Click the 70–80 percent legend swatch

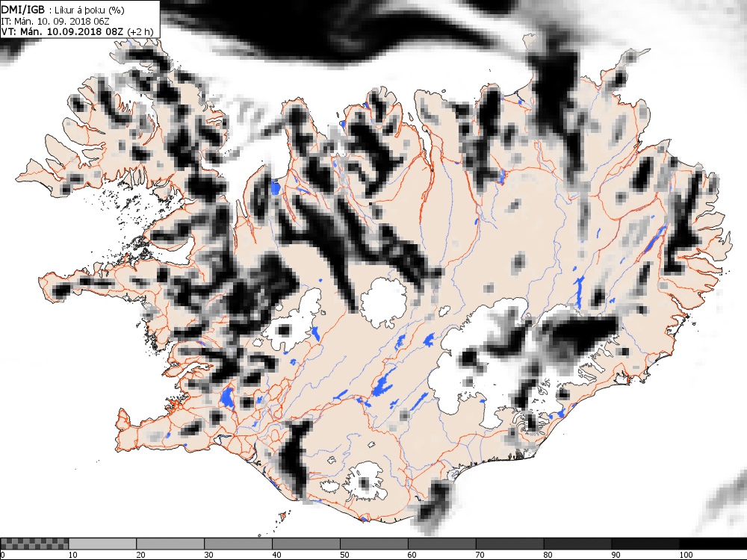(x=509, y=544)
